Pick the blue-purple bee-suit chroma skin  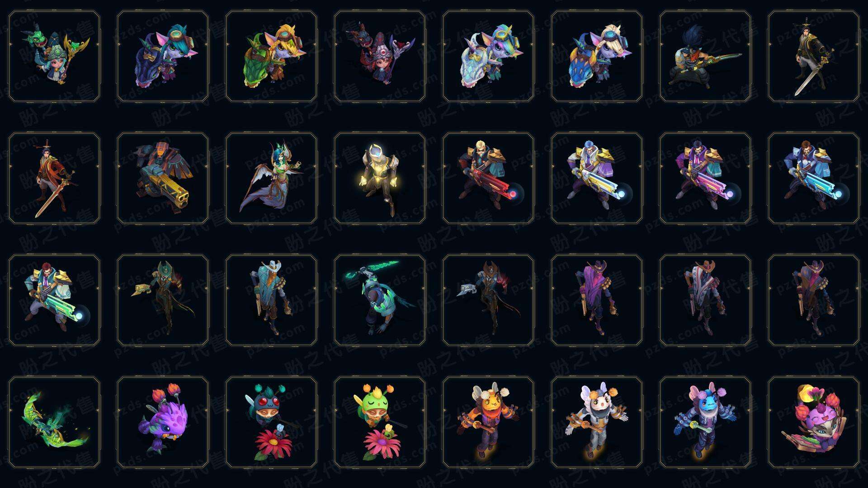705,422
